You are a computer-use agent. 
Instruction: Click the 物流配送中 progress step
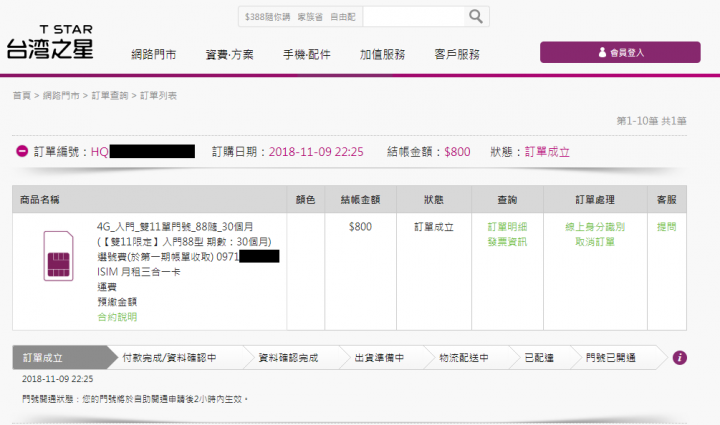click(x=464, y=358)
